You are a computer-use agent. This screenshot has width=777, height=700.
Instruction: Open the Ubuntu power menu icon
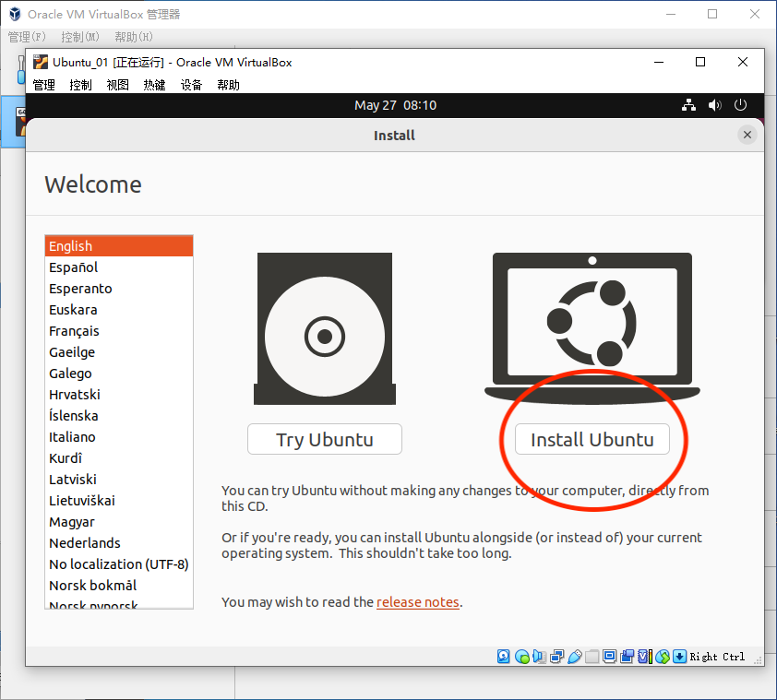pos(740,105)
